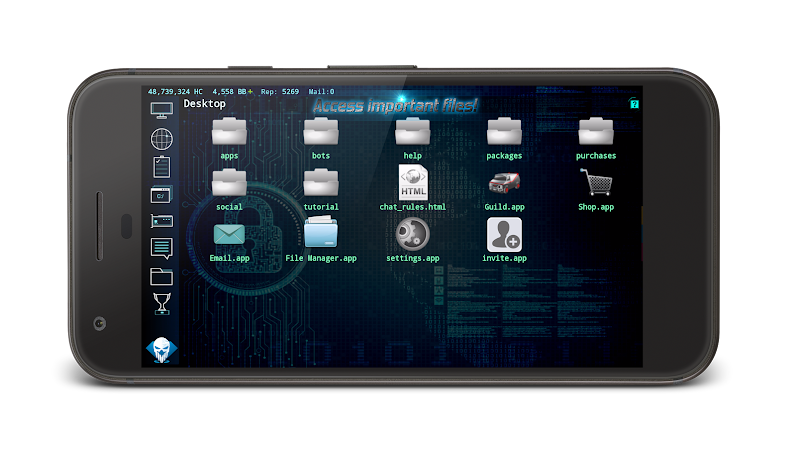Launch Shop.app shopping cart
Viewport: 796px width, 450px height.
point(596,182)
